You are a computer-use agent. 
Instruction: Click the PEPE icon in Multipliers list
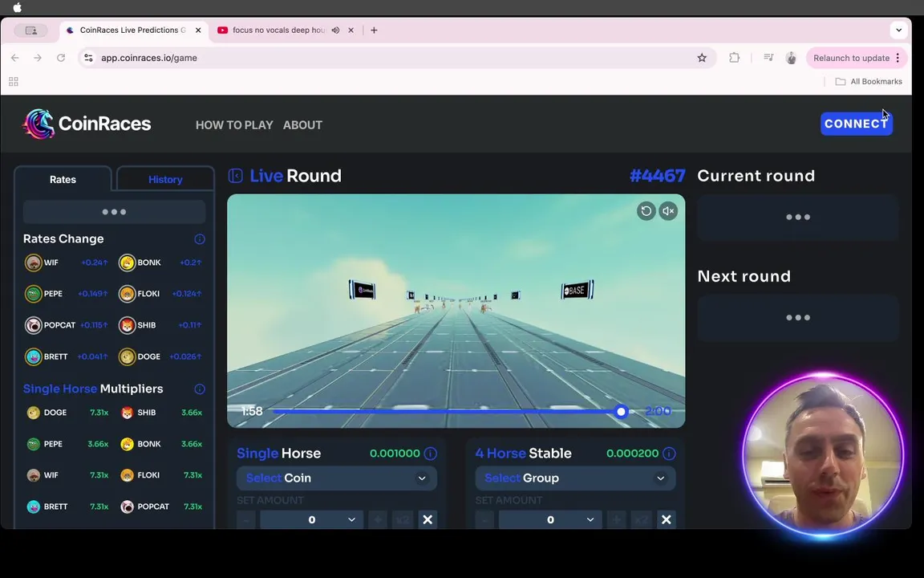34,443
